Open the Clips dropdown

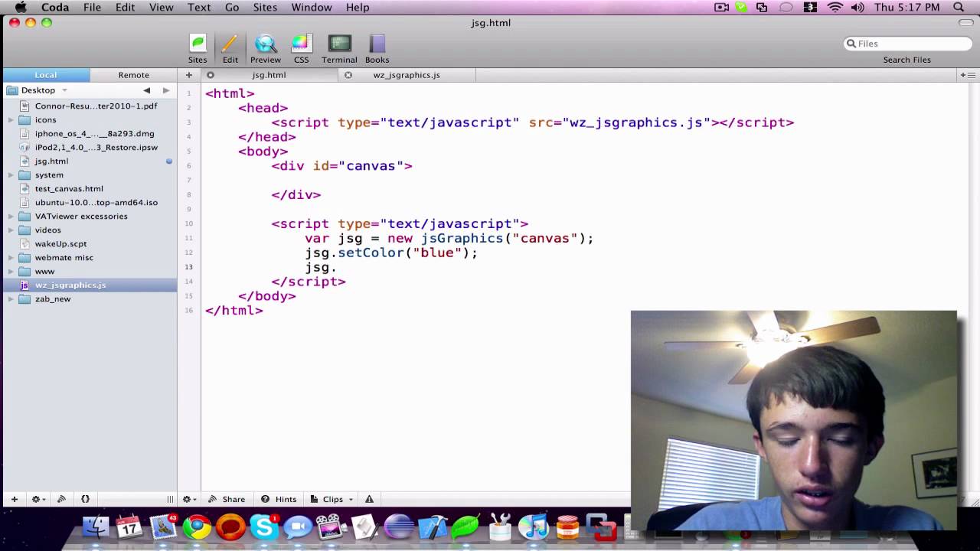pos(332,499)
